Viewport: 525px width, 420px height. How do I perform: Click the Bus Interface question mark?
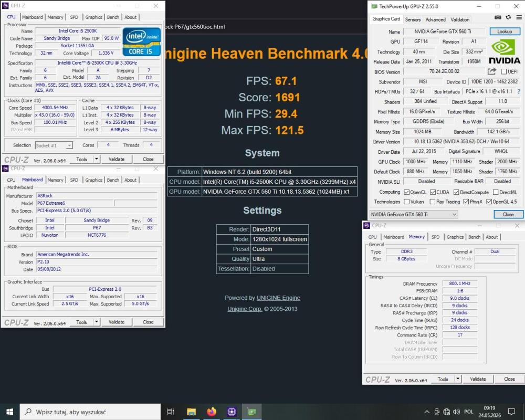pos(519,91)
